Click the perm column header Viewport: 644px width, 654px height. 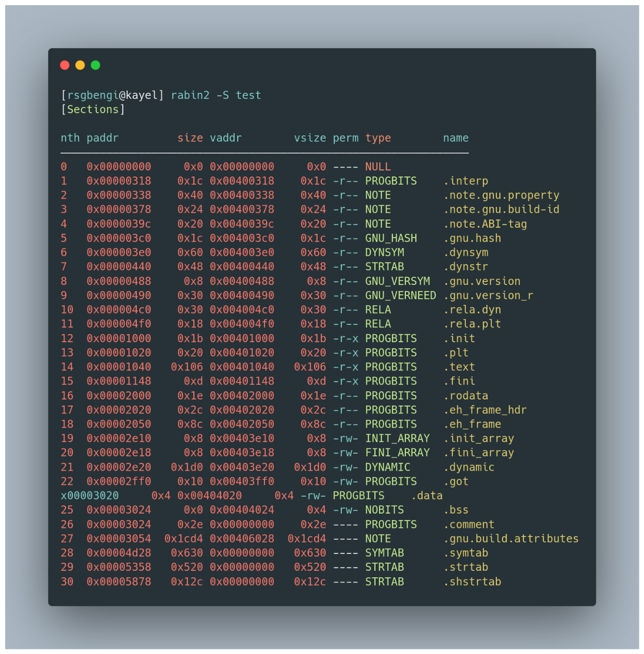pyautogui.click(x=345, y=138)
